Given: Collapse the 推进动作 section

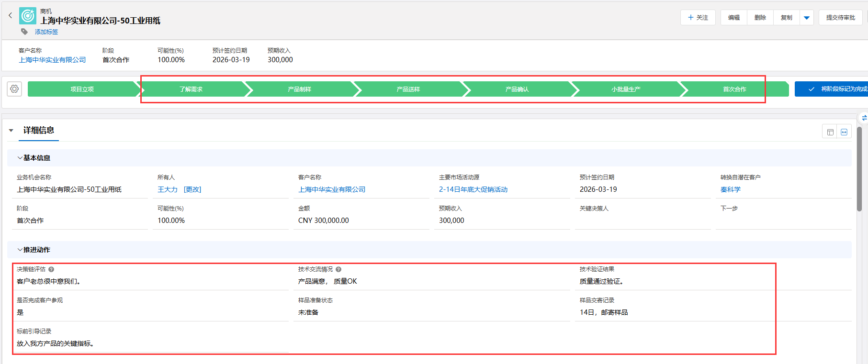Looking at the screenshot, I should (x=20, y=250).
